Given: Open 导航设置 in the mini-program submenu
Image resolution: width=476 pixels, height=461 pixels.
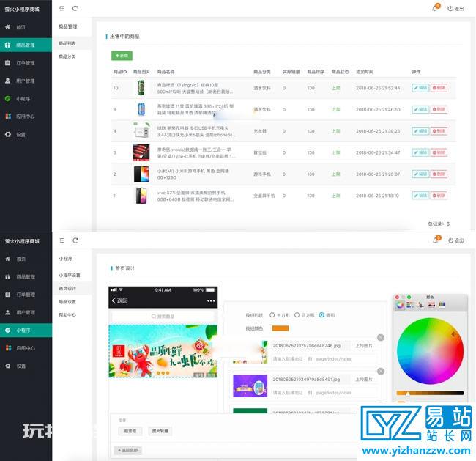Looking at the screenshot, I should tap(67, 302).
